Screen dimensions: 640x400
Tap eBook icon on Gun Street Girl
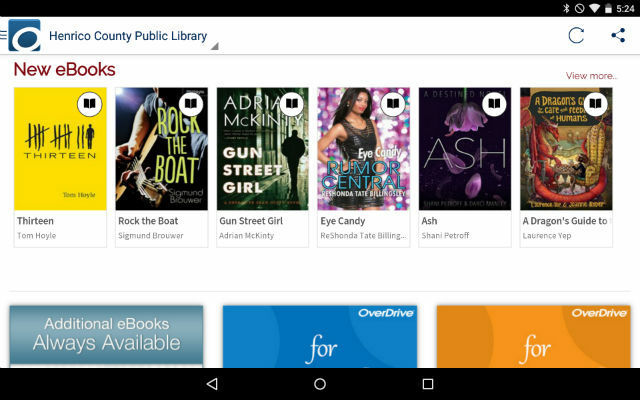pos(292,104)
